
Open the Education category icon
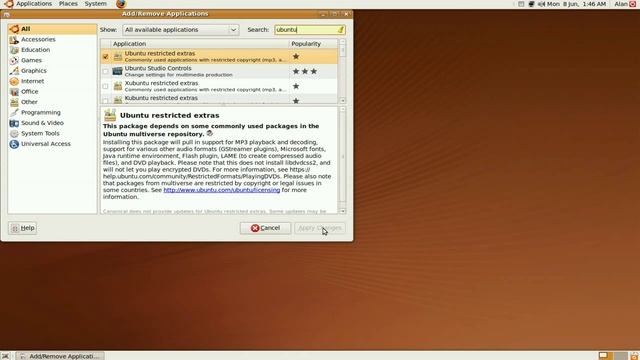click(14, 50)
